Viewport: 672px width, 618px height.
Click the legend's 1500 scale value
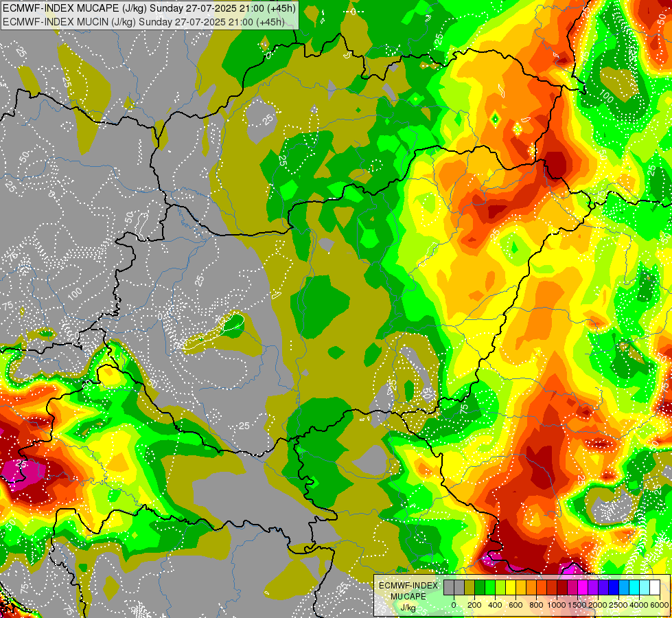(577, 605)
